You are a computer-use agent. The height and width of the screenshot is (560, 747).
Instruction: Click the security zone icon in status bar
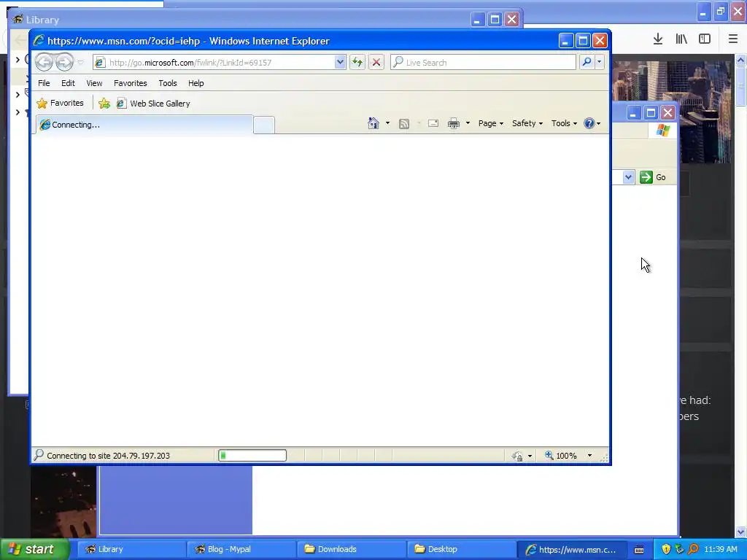(x=517, y=456)
